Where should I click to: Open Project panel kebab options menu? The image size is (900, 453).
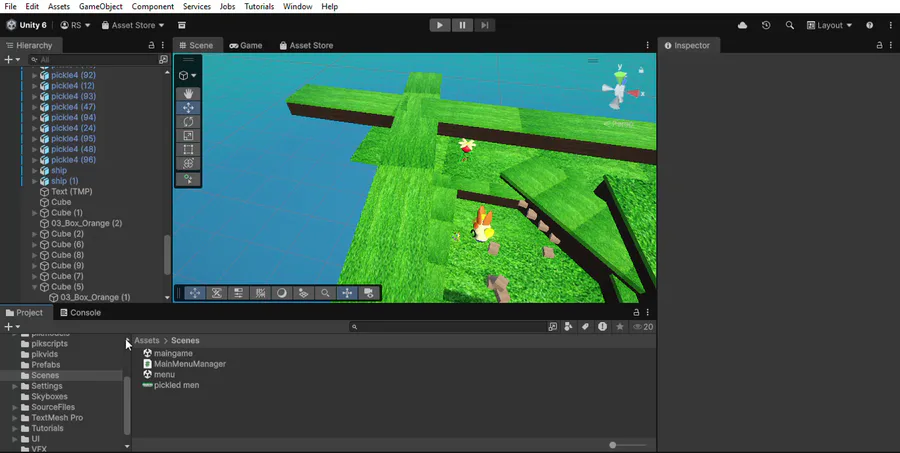click(647, 312)
